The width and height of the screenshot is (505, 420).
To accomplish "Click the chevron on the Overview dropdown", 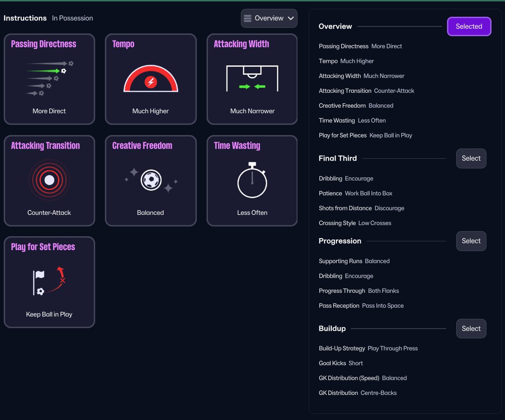I will 291,19.
